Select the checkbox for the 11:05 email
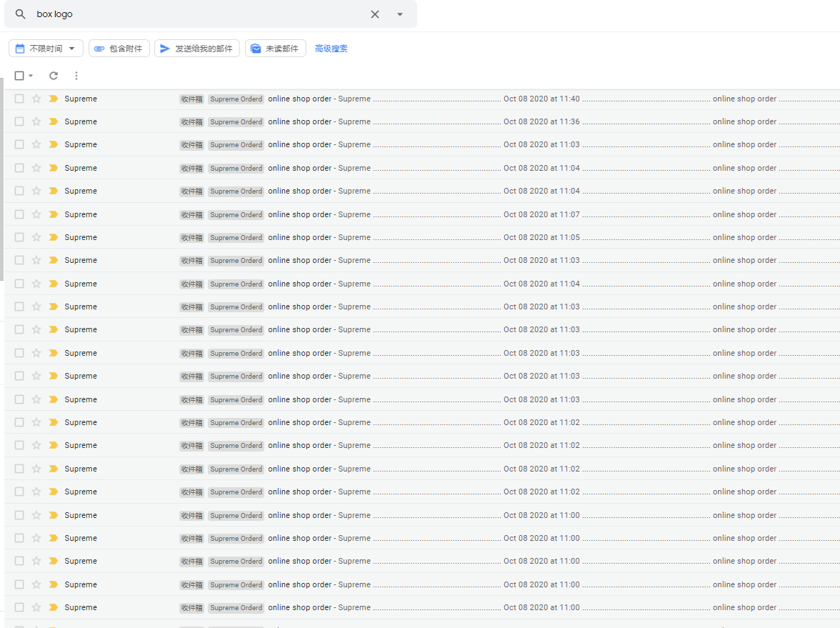 tap(19, 237)
